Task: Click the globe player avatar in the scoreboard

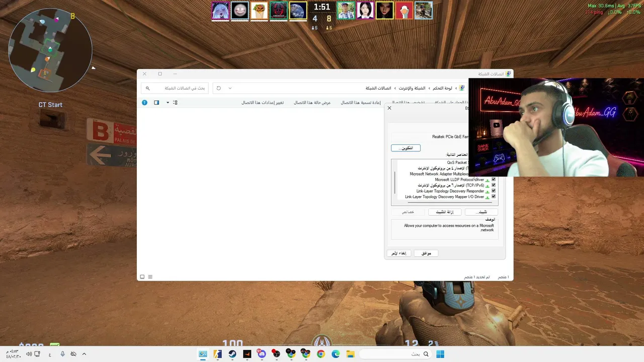Action: pos(298,11)
